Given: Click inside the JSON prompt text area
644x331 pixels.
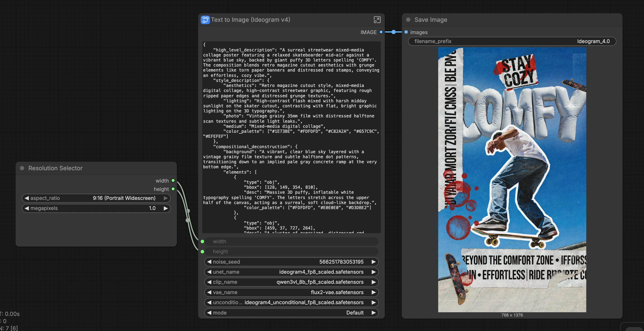Looking at the screenshot, I should pos(292,137).
